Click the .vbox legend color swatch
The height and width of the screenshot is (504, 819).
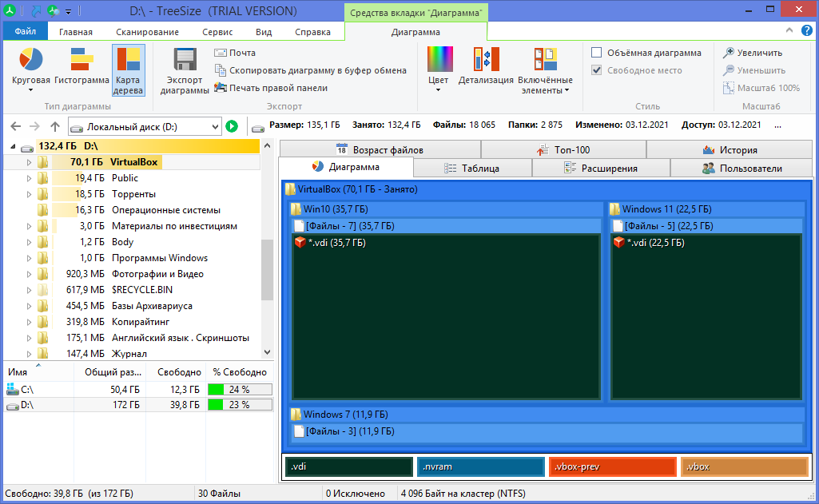745,466
